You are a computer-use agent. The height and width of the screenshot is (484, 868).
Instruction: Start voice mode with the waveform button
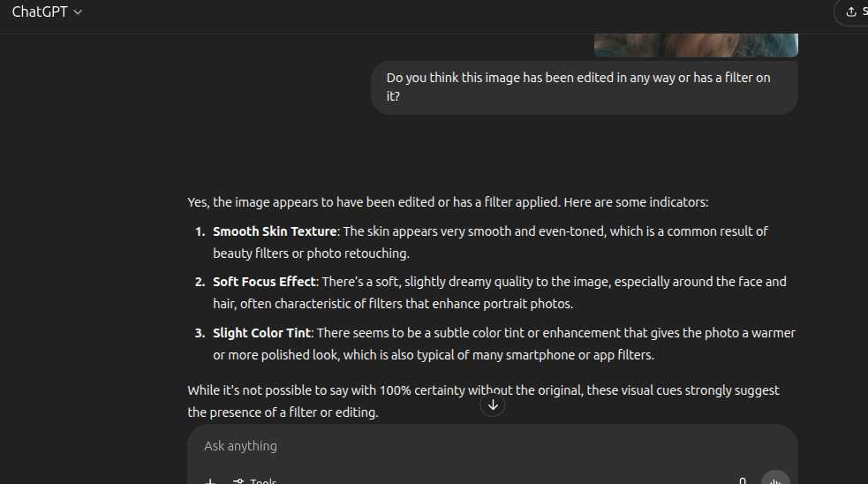tap(775, 480)
